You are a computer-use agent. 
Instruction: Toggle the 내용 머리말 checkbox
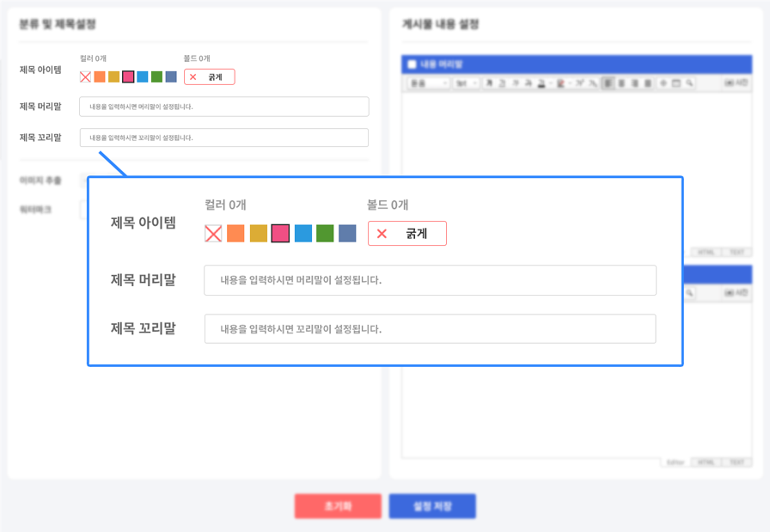(412, 64)
